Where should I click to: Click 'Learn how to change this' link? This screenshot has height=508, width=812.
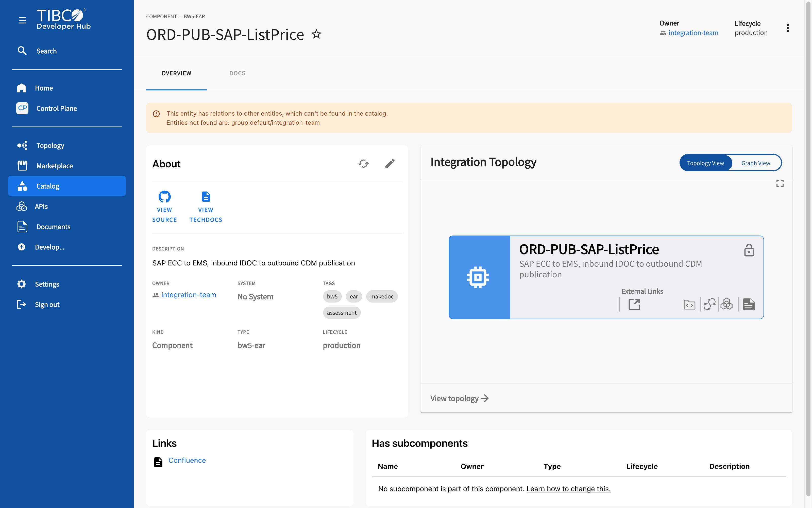568,489
